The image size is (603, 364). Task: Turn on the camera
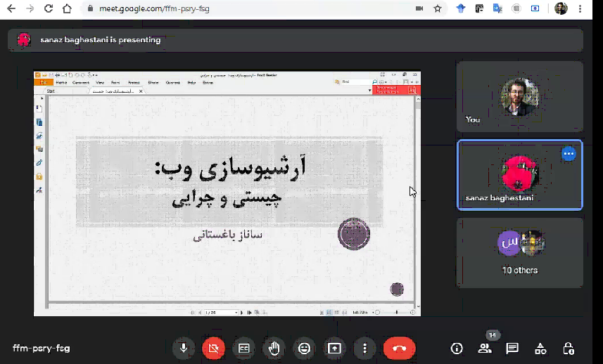(214, 348)
